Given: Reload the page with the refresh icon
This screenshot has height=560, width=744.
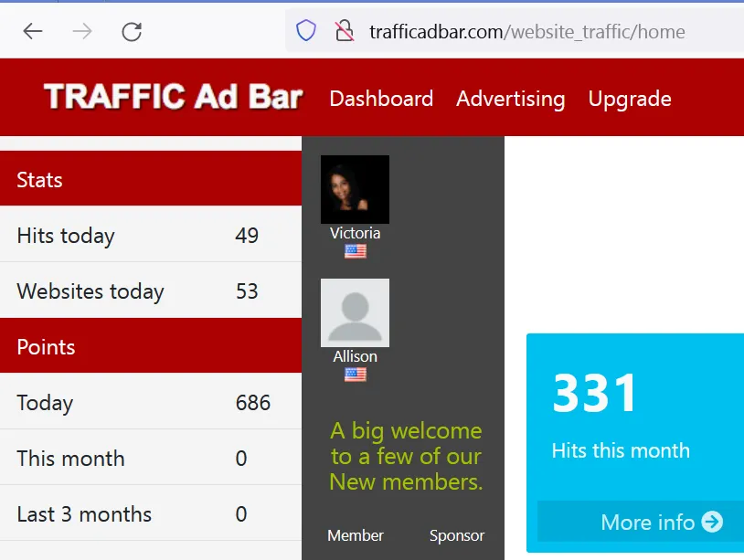Looking at the screenshot, I should click(132, 32).
